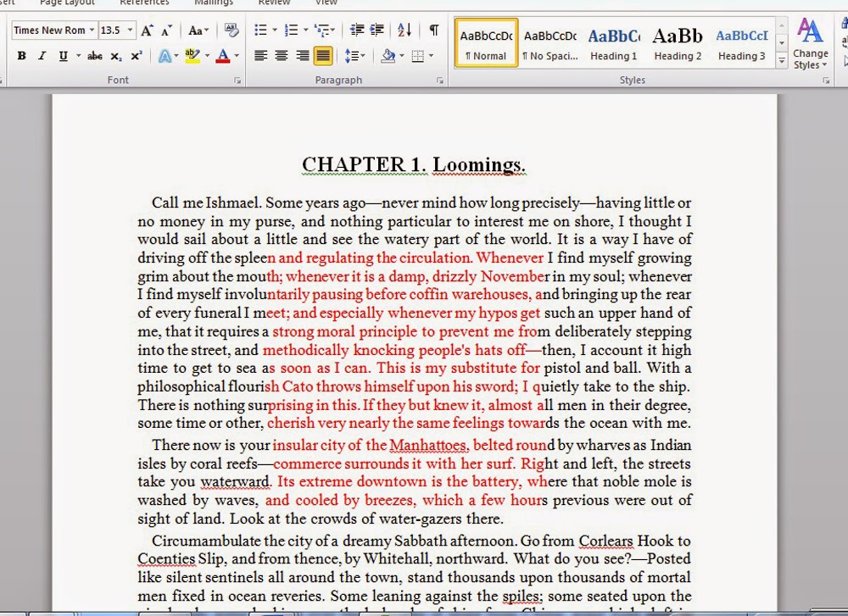Decrease paragraph indent
The width and height of the screenshot is (848, 616).
pos(356,30)
